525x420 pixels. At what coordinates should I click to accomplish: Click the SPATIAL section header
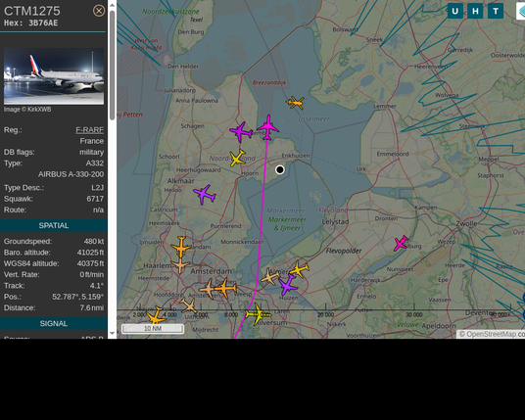point(54,225)
